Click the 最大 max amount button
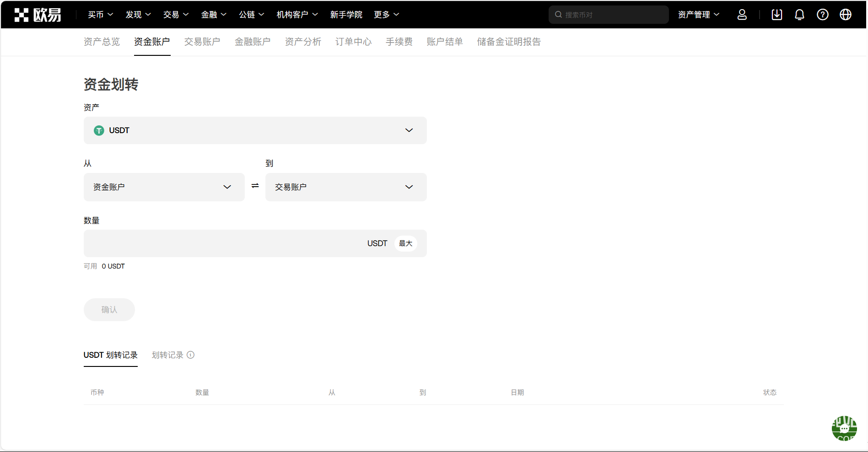This screenshot has width=868, height=452. point(405,243)
